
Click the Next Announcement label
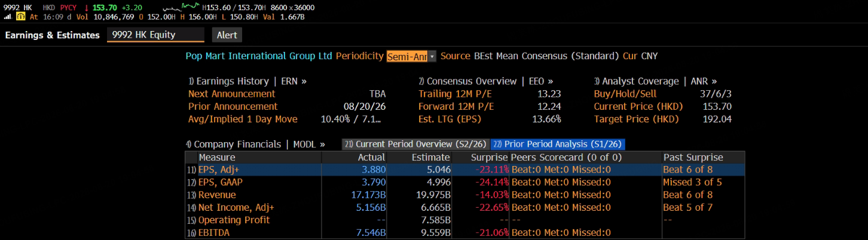click(x=232, y=94)
